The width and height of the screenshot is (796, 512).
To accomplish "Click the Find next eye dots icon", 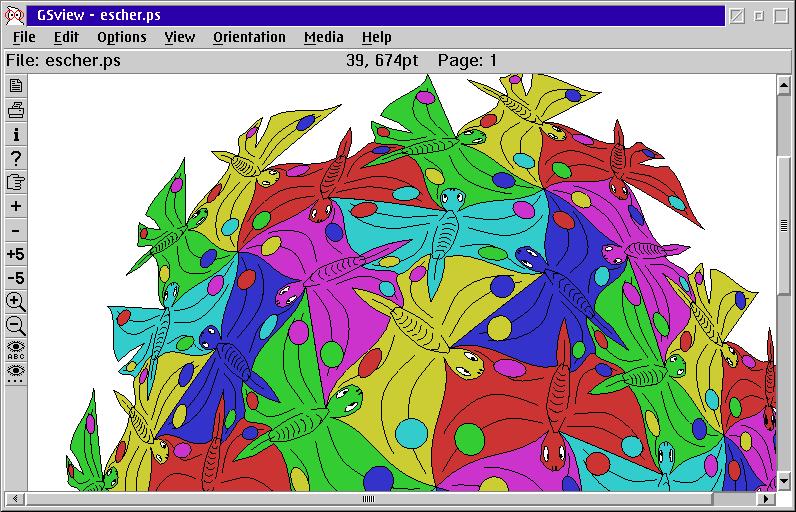I will pyautogui.click(x=16, y=373).
